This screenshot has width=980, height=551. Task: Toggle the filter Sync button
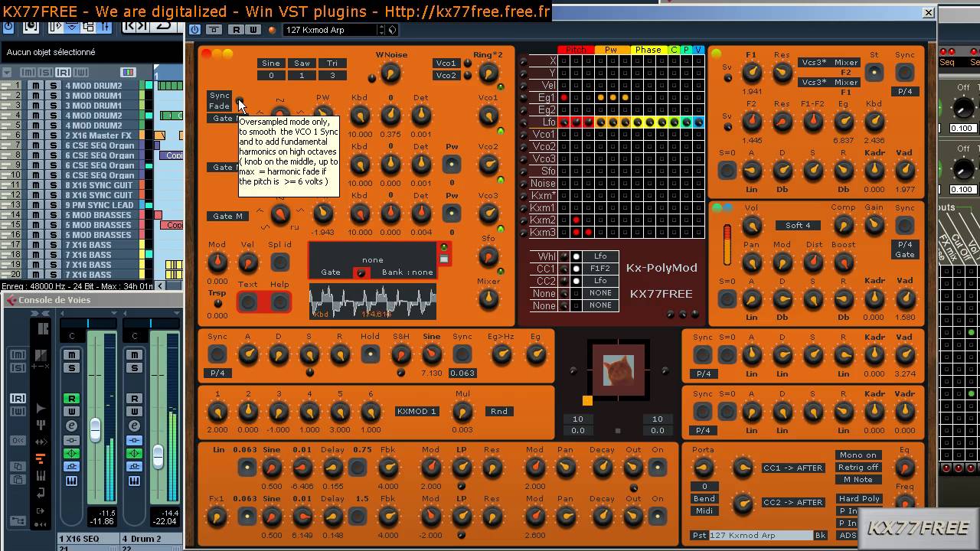[x=905, y=73]
